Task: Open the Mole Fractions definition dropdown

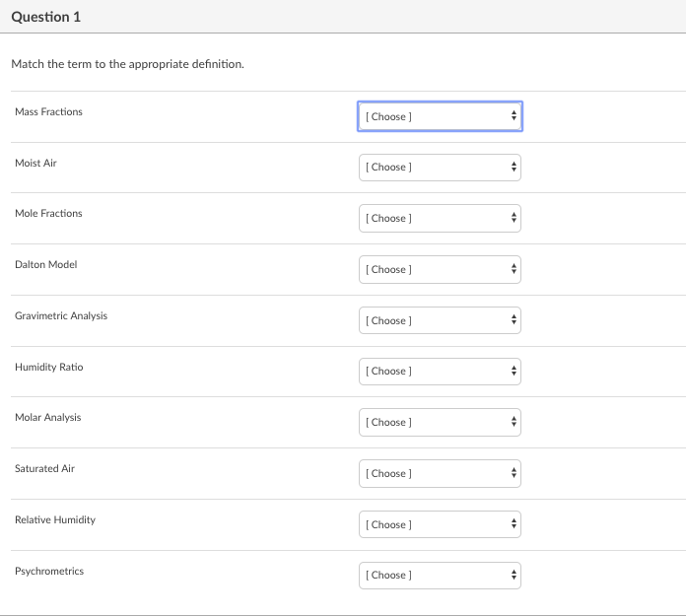Action: tap(440, 218)
